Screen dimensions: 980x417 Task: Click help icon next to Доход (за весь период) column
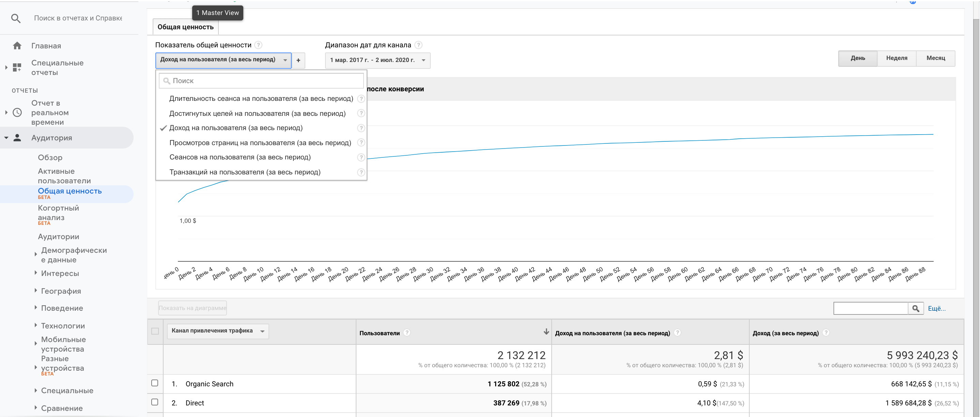coord(826,333)
